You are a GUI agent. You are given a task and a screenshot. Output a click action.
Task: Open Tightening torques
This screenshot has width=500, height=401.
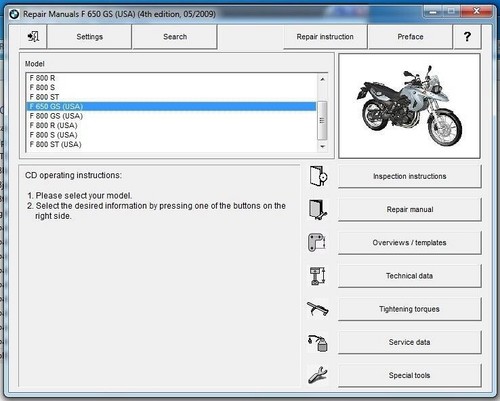tap(410, 309)
